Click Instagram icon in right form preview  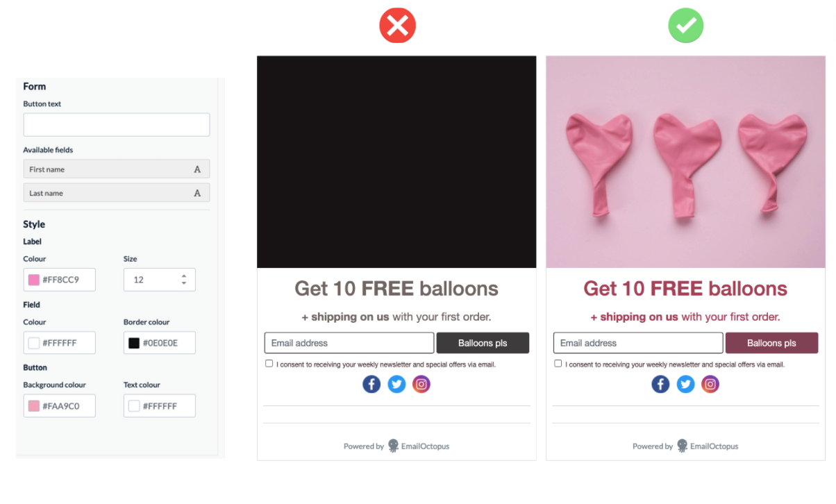(x=710, y=384)
